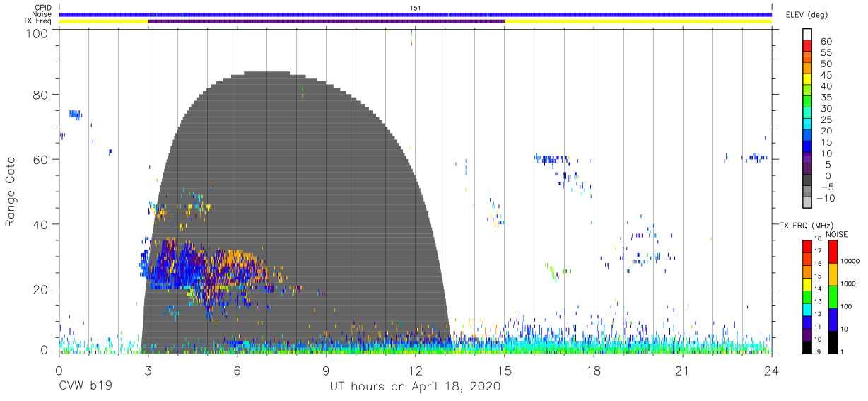Screen dimensions: 868x401
Task: Click the 'NOISE' colorbar title
Action: [838, 234]
